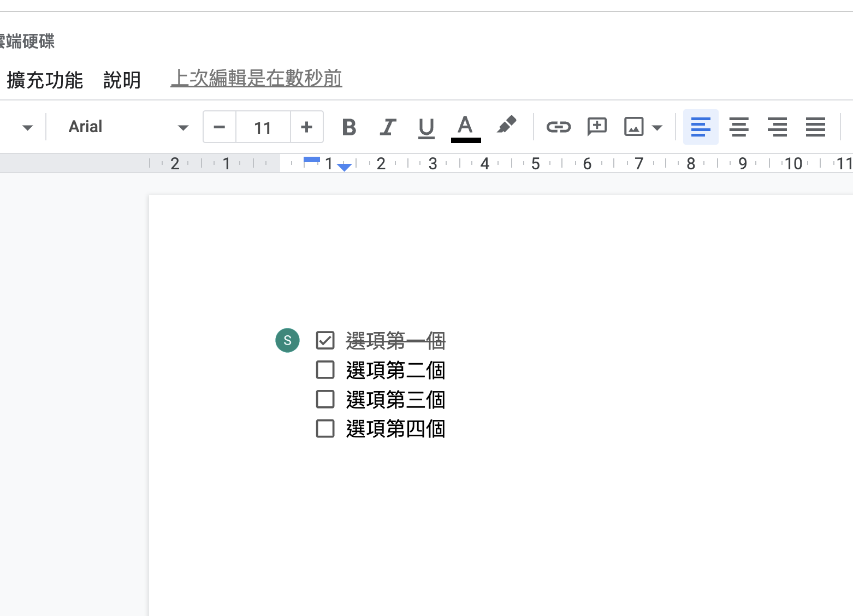Insert a link with the chain icon
Screen dimensions: 853x616
point(558,127)
